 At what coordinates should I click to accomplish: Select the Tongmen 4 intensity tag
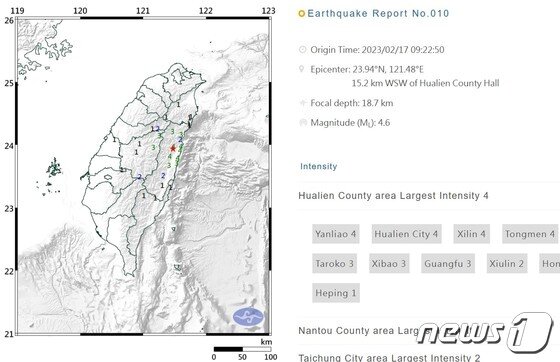tap(530, 234)
